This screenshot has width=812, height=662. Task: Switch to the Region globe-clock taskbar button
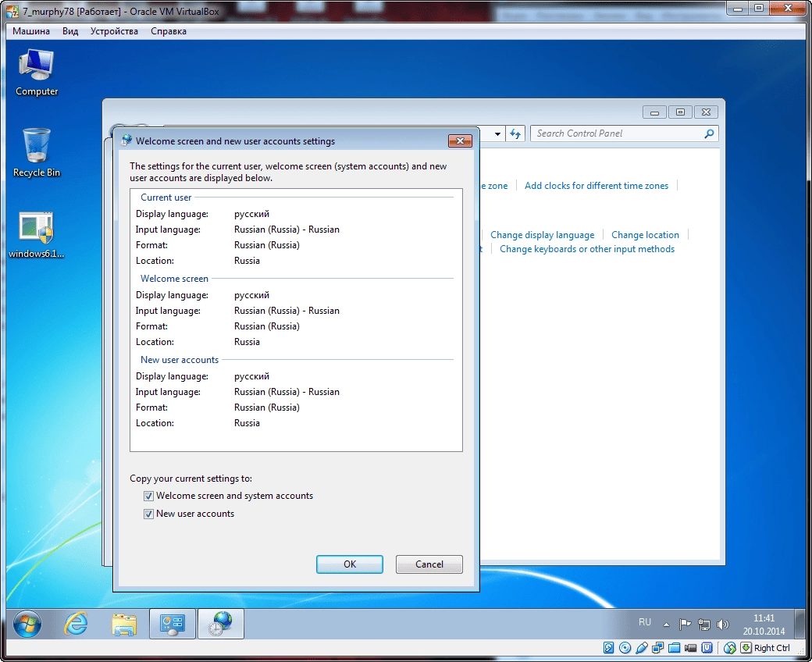pyautogui.click(x=221, y=624)
